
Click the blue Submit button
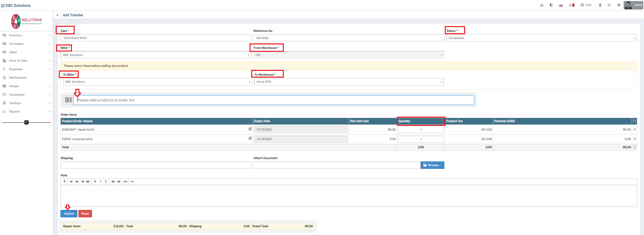[69, 214]
